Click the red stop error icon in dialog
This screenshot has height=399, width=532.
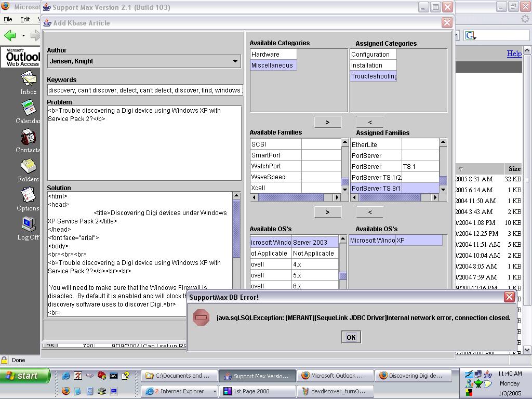pyautogui.click(x=201, y=317)
